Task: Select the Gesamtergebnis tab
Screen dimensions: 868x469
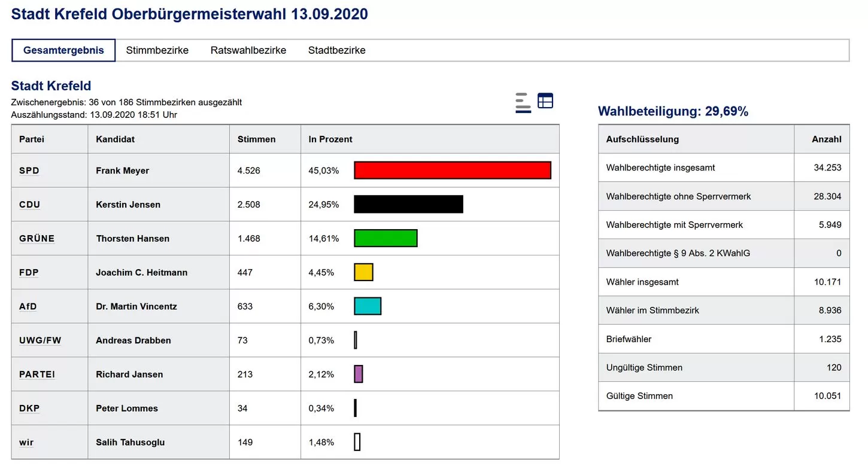Action: click(63, 50)
